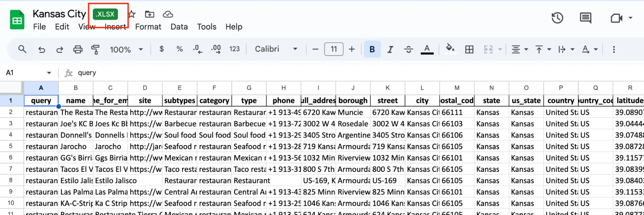This screenshot has width=644, height=215.
Task: Click postal code cell 66111
Action: [457, 112]
